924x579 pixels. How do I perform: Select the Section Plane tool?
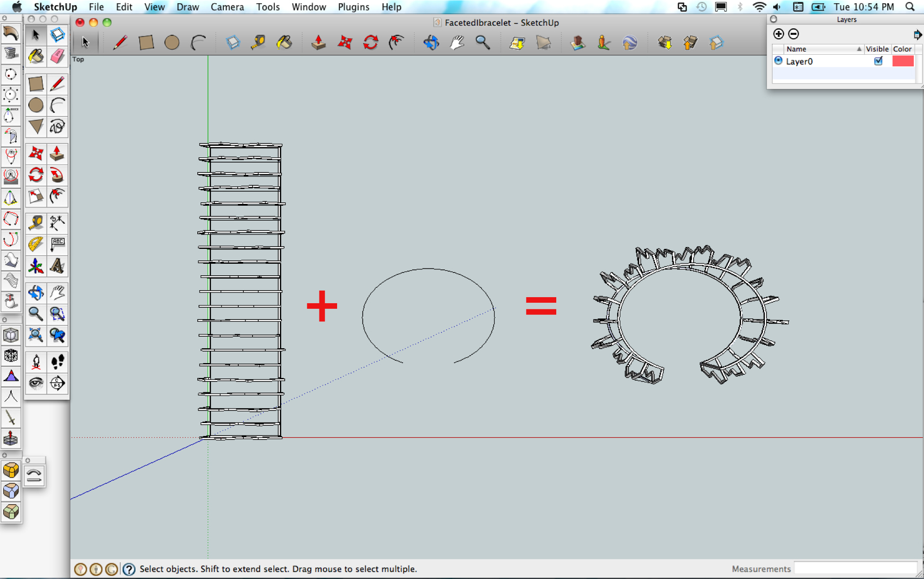(x=57, y=383)
